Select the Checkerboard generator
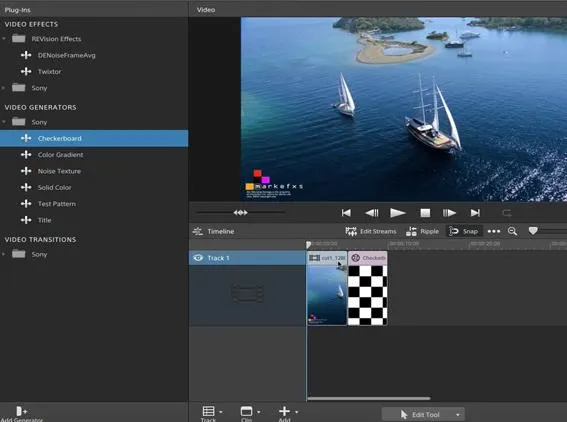The height and width of the screenshot is (422, 567). pos(94,138)
